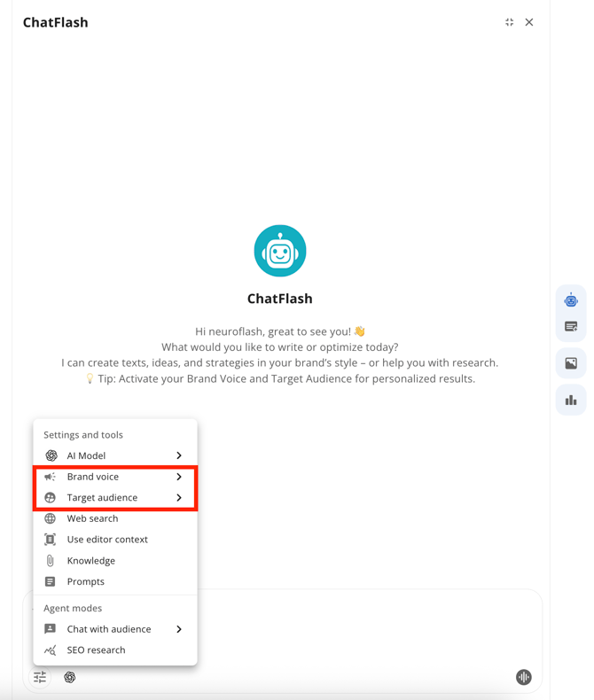Viewport: 594px width, 700px height.
Task: Open the image generator icon in sidebar
Action: [571, 363]
